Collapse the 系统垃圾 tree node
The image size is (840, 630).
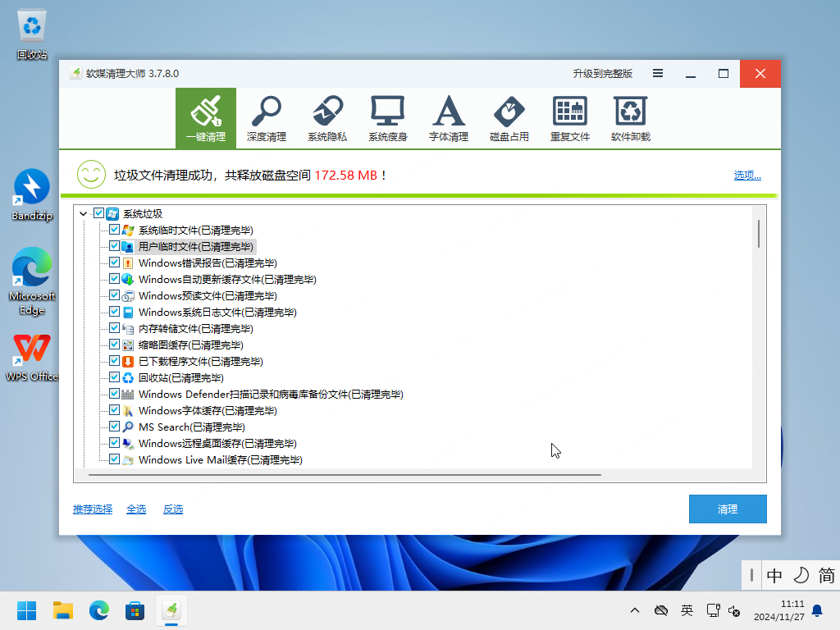[83, 214]
